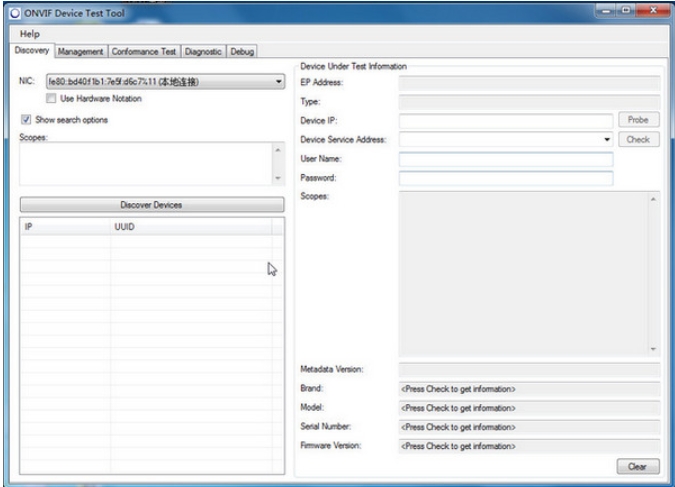
Task: Switch to the Debug tab
Action: click(x=242, y=52)
